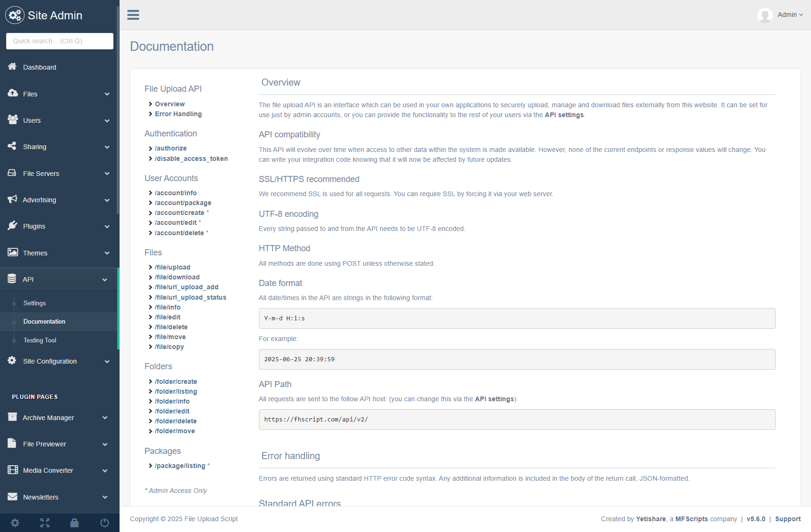Expand the Files sidebar menu chevron
The image size is (811, 532).
click(x=107, y=94)
